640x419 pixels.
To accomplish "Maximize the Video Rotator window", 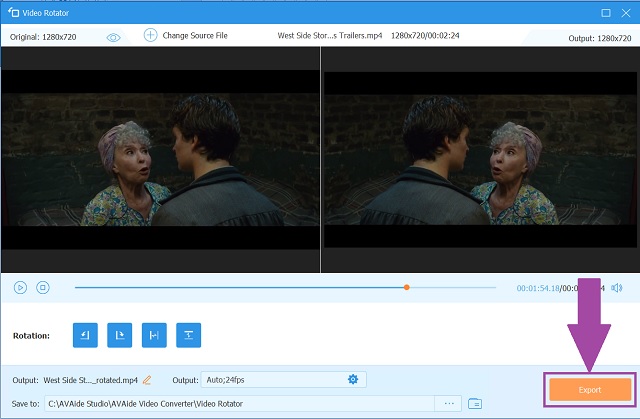I will 606,13.
